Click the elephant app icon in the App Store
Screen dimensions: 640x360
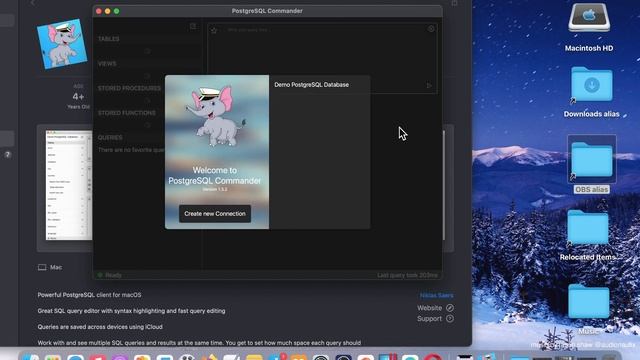coord(62,44)
